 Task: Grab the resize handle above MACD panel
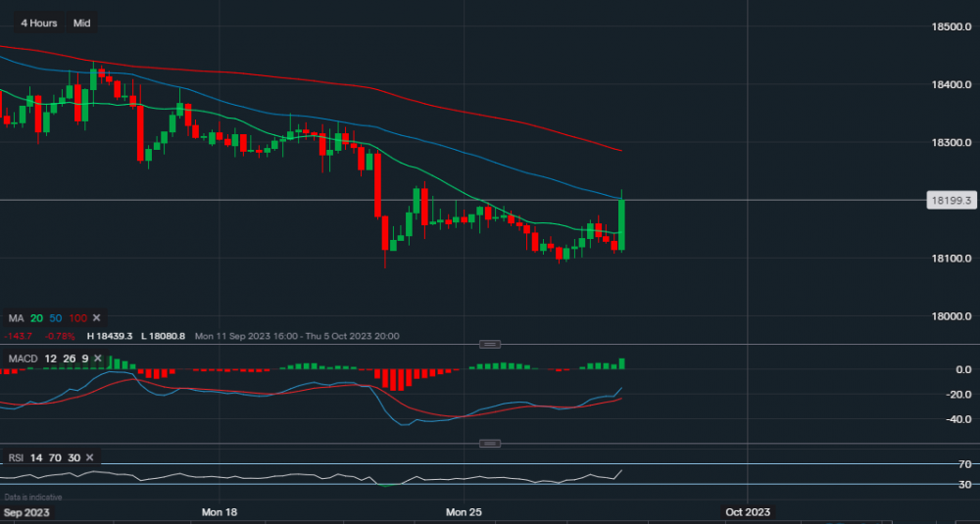tap(490, 344)
